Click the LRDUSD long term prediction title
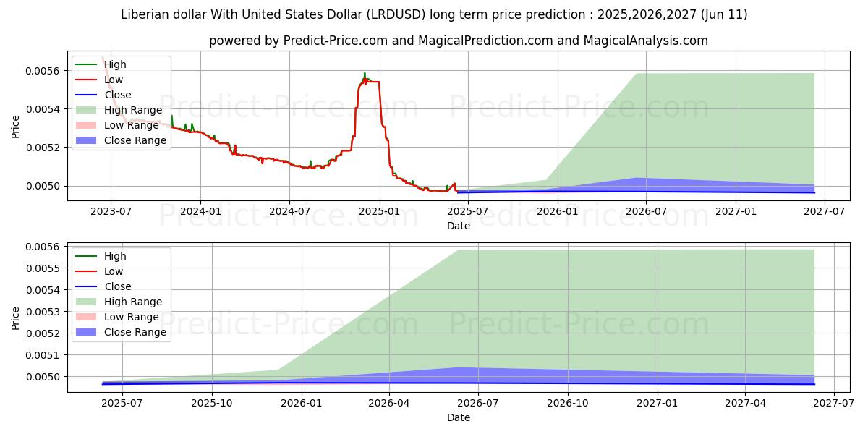This screenshot has width=868, height=434. point(434,14)
